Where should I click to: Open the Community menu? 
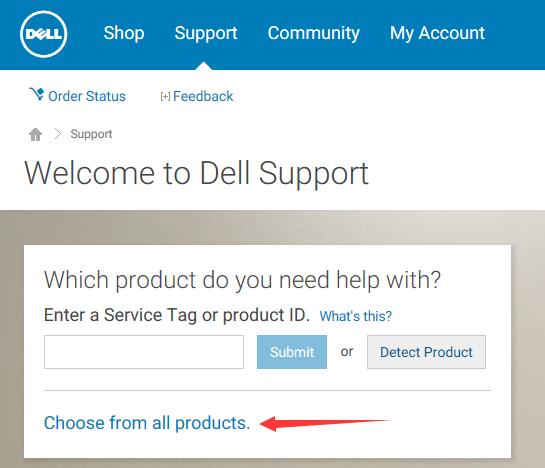tap(314, 34)
